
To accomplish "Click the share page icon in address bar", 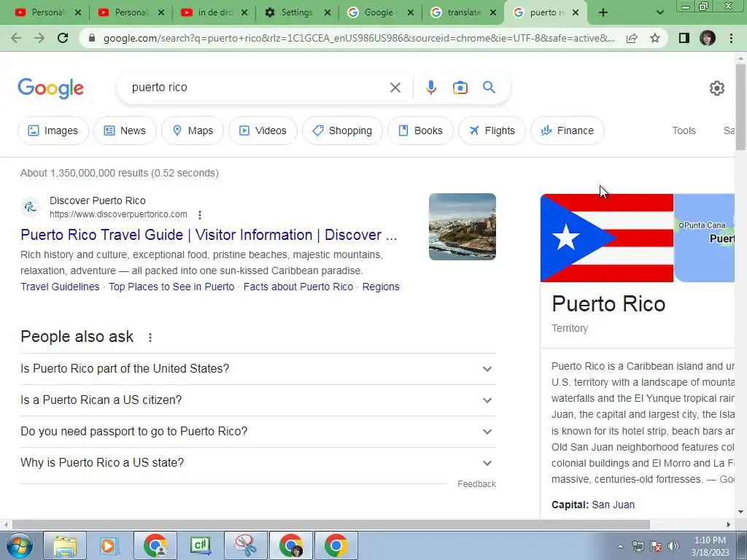I will 632,38.
